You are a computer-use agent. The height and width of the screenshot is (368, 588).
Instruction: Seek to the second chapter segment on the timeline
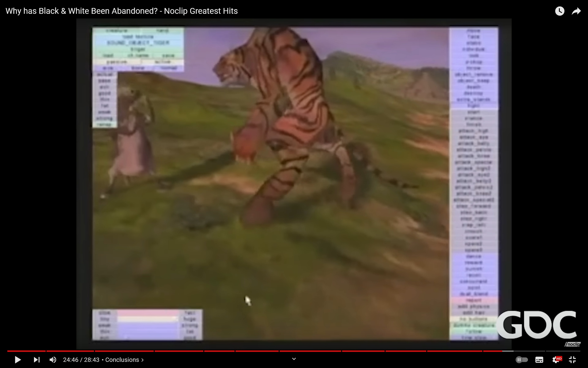point(70,351)
